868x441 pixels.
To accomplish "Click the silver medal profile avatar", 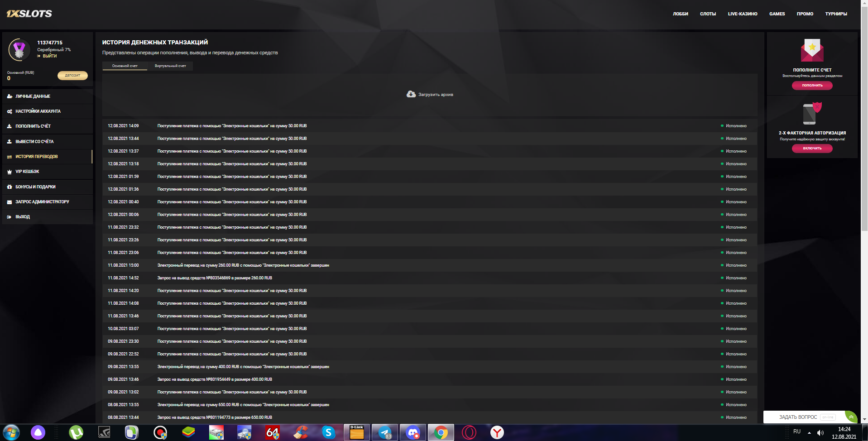I will (19, 50).
